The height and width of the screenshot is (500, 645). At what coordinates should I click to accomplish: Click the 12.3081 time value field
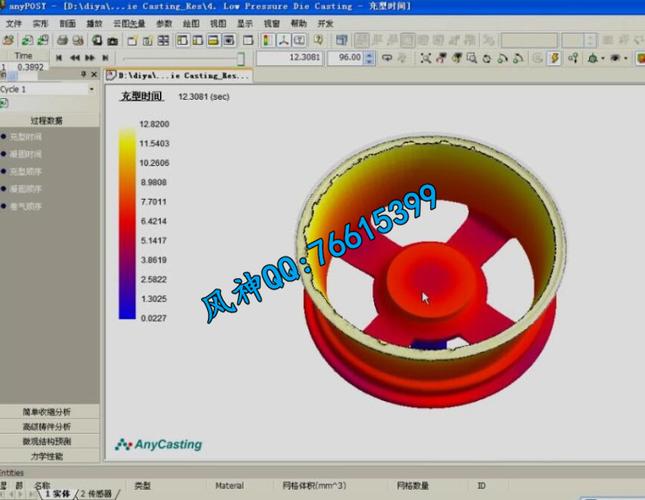[x=290, y=58]
